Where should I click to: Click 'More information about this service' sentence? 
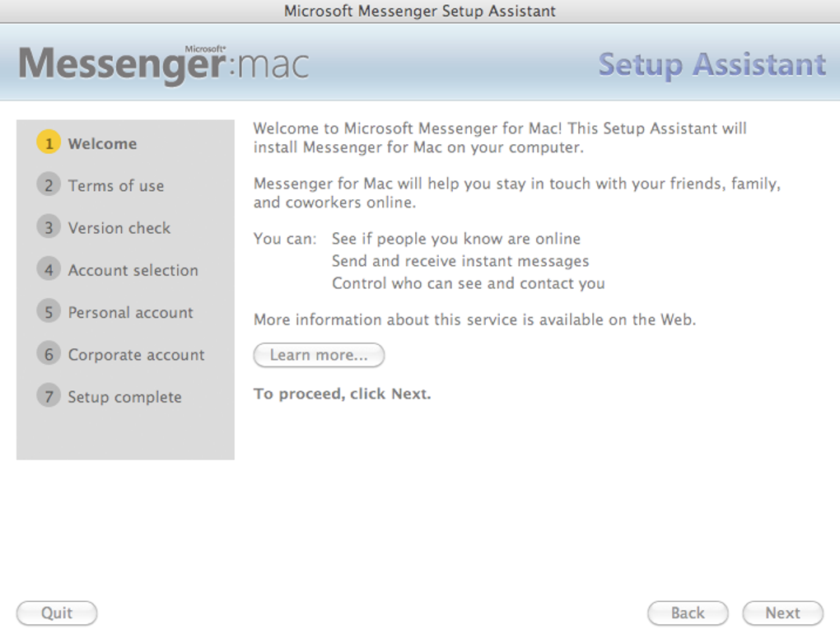click(x=474, y=319)
